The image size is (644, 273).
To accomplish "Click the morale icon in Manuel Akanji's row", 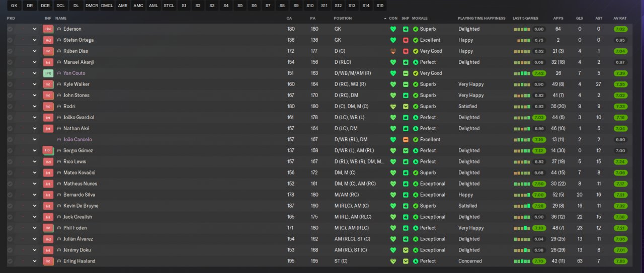I will click(416, 62).
